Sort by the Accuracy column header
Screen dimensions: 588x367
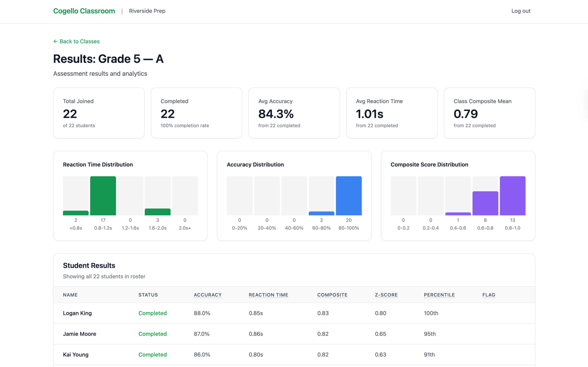coord(207,295)
